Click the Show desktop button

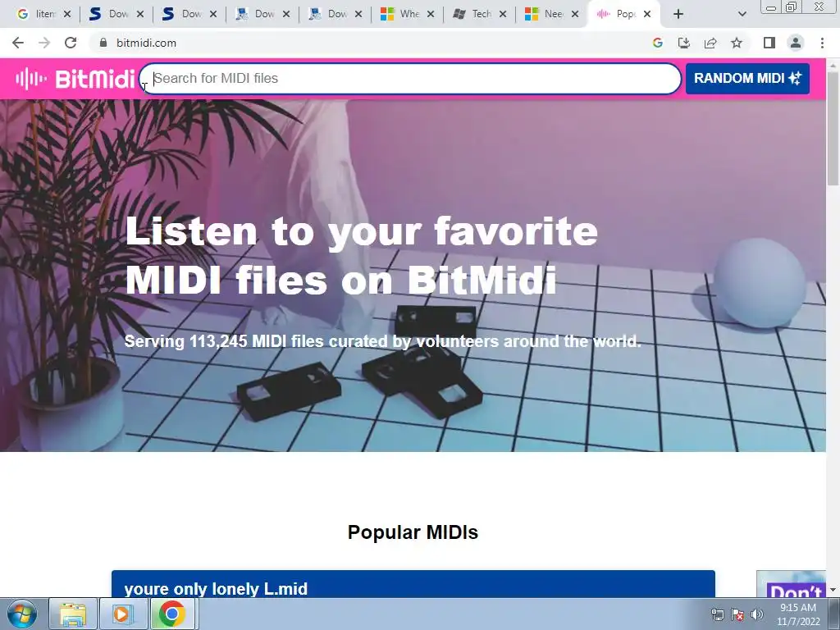(x=835, y=614)
